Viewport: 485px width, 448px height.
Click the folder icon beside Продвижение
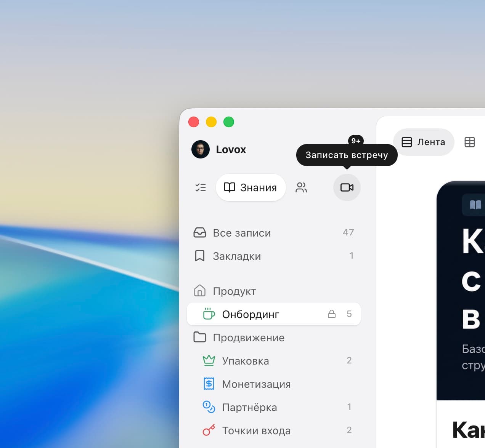[x=200, y=337]
